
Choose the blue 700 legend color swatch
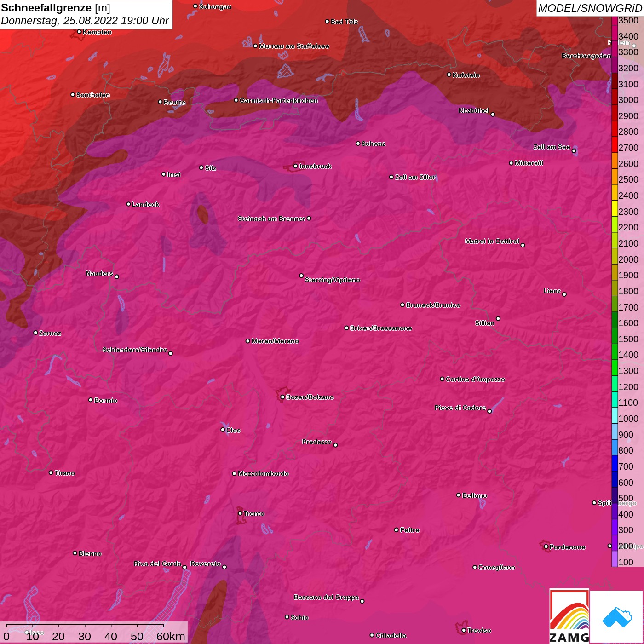[x=615, y=463]
